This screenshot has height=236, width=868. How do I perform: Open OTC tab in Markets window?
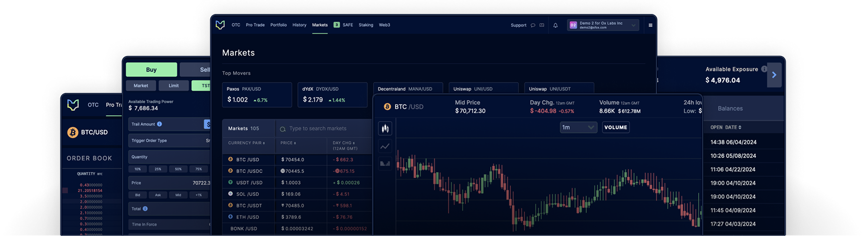(x=236, y=25)
